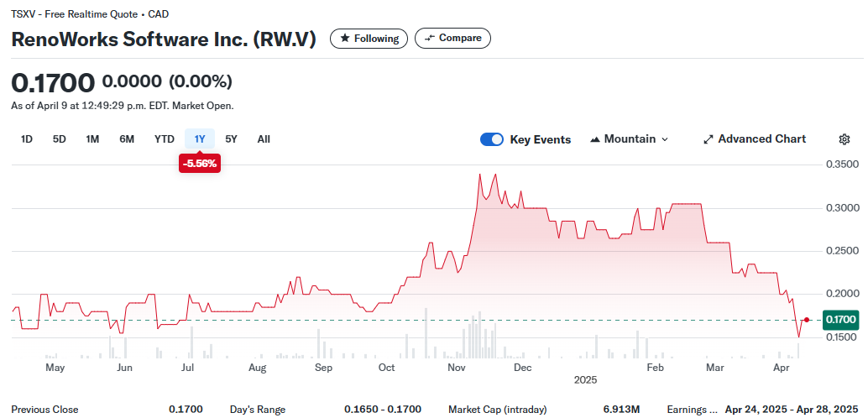
Task: Click the (0.00%) percent change text
Action: click(x=201, y=82)
